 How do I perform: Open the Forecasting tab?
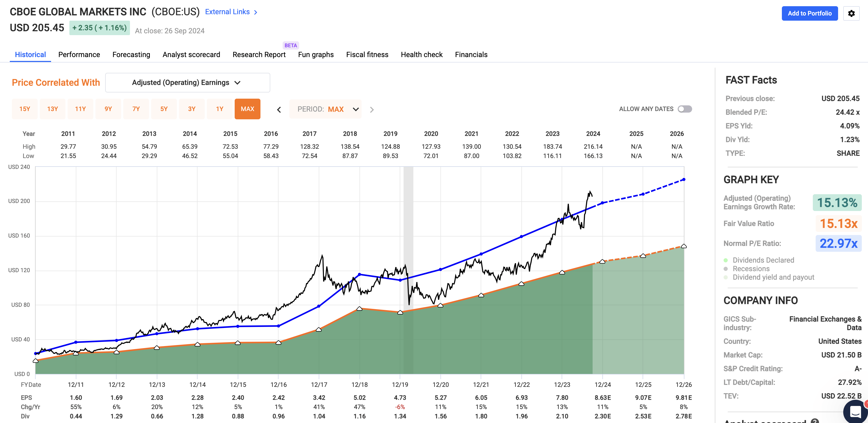131,54
